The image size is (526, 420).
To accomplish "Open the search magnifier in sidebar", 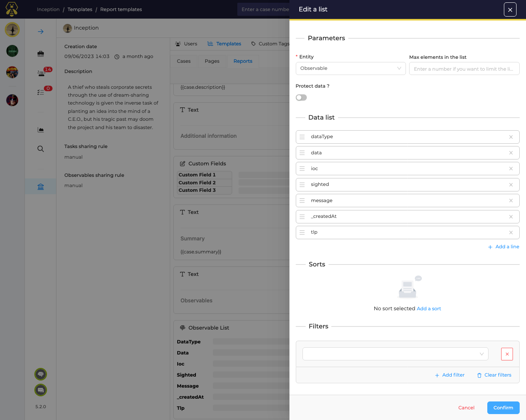I will point(41,149).
